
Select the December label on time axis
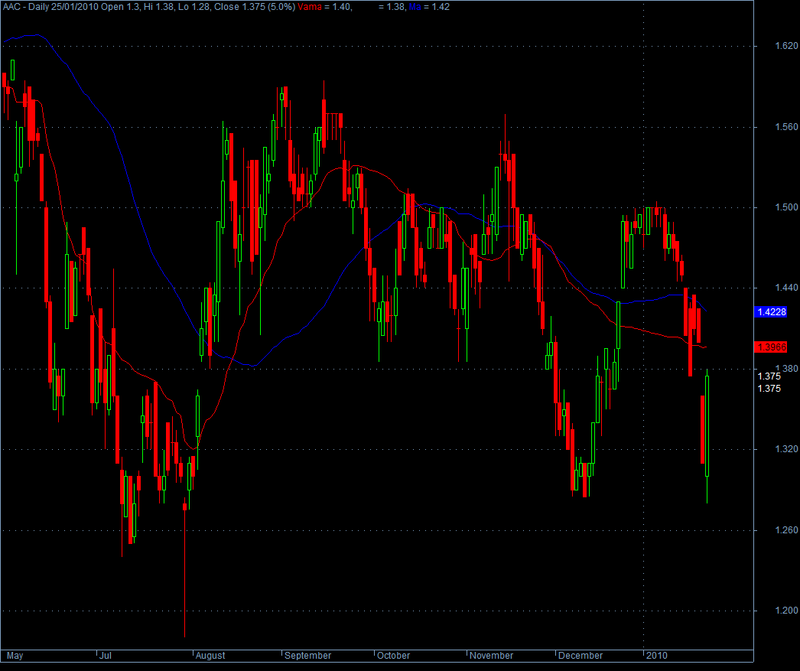(x=580, y=656)
